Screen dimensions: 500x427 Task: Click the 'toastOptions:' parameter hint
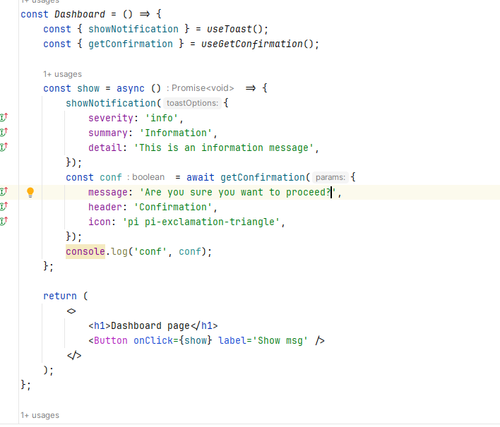click(x=192, y=103)
